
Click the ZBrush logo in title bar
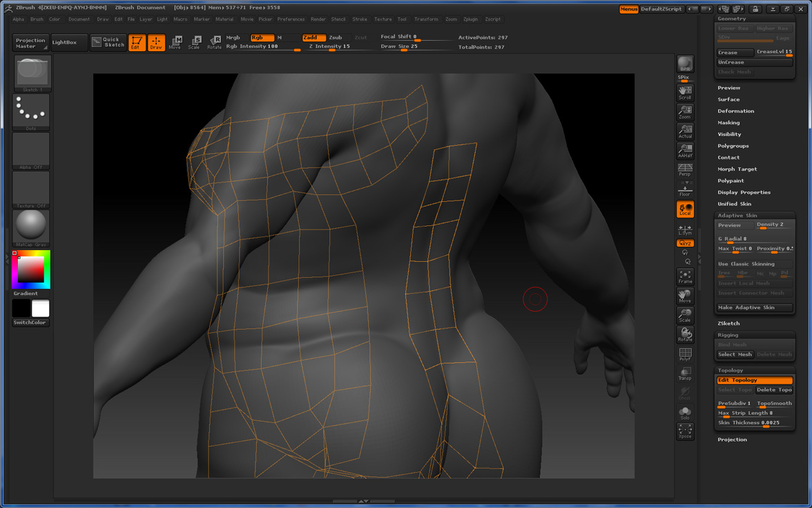click(x=8, y=8)
